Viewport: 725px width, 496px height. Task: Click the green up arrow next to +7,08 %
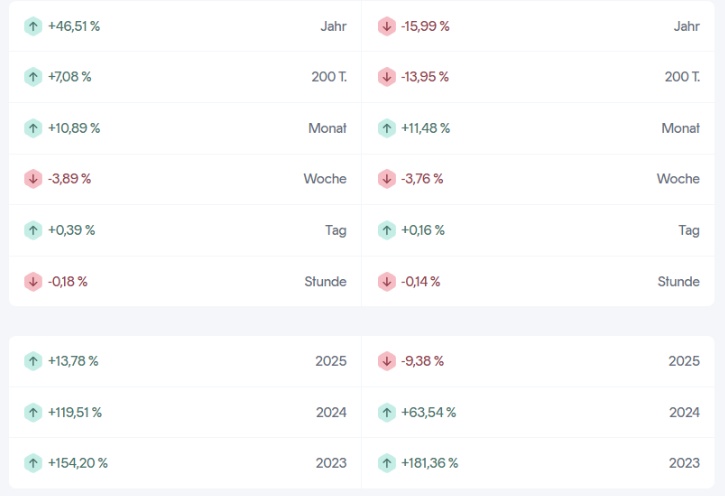click(33, 76)
